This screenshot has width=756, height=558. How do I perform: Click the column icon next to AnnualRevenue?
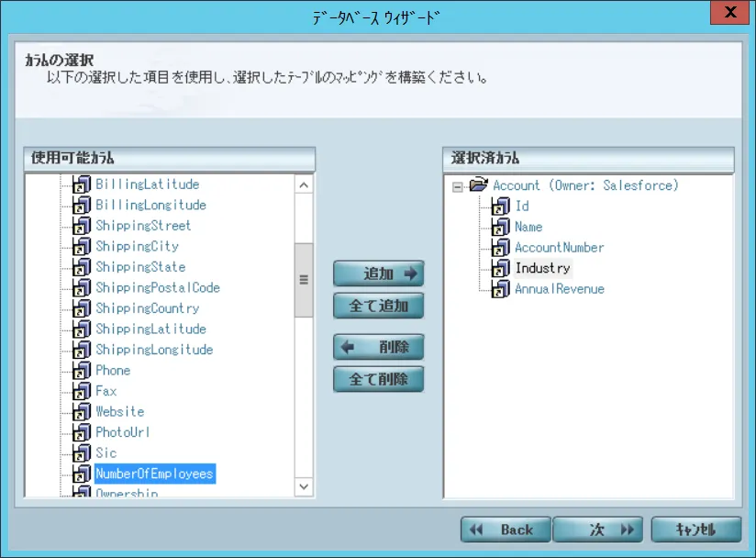tap(500, 288)
